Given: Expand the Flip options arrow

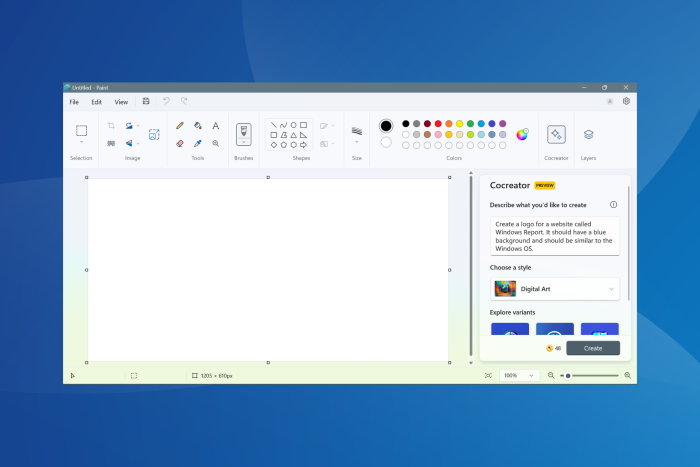Looking at the screenshot, I should (138, 143).
